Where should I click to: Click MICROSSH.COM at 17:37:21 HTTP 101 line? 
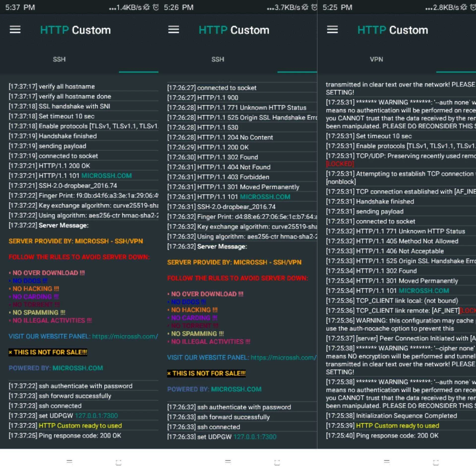pos(107,176)
